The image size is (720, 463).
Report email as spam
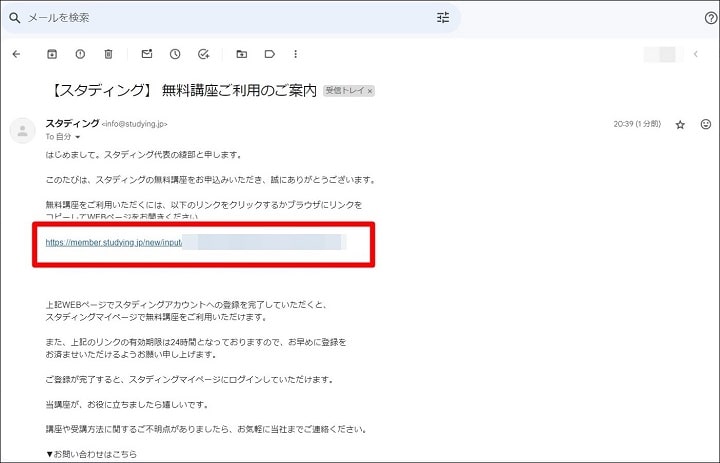(80, 54)
